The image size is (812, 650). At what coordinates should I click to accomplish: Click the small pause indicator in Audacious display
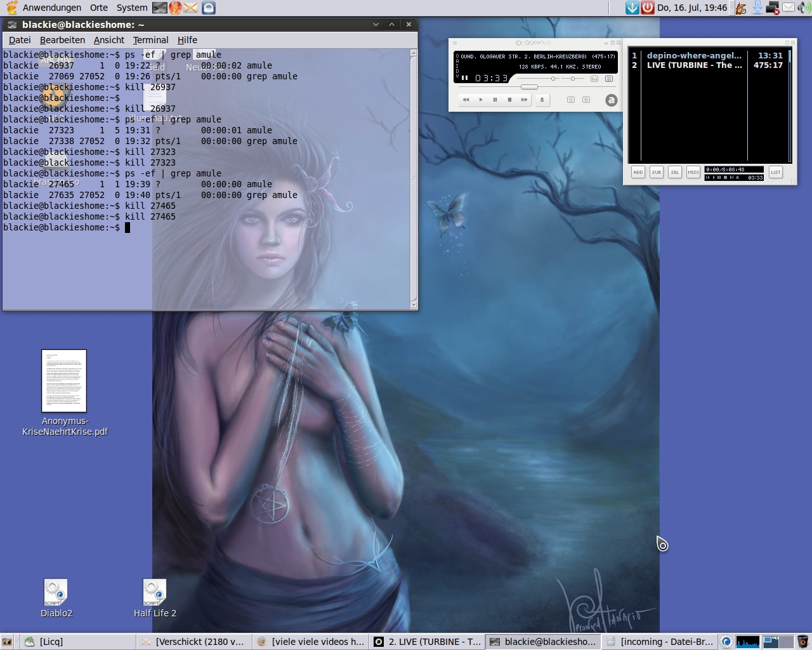tap(465, 78)
